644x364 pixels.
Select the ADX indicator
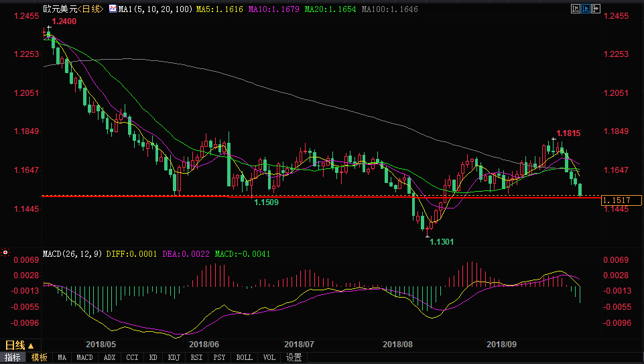tap(110, 358)
